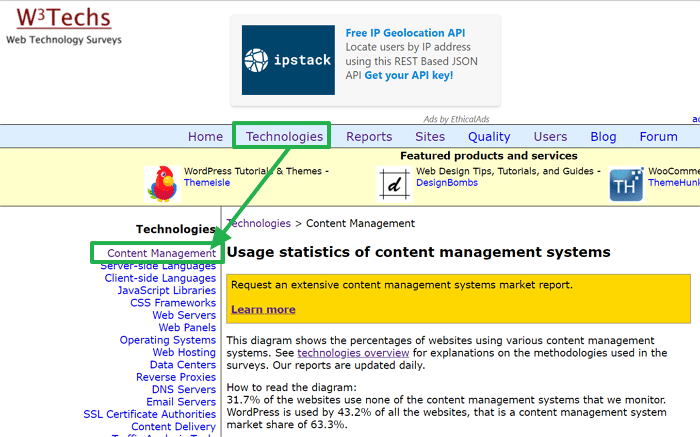Image resolution: width=700 pixels, height=437 pixels.
Task: Click 'Learn more' in yellow banner
Action: point(263,309)
